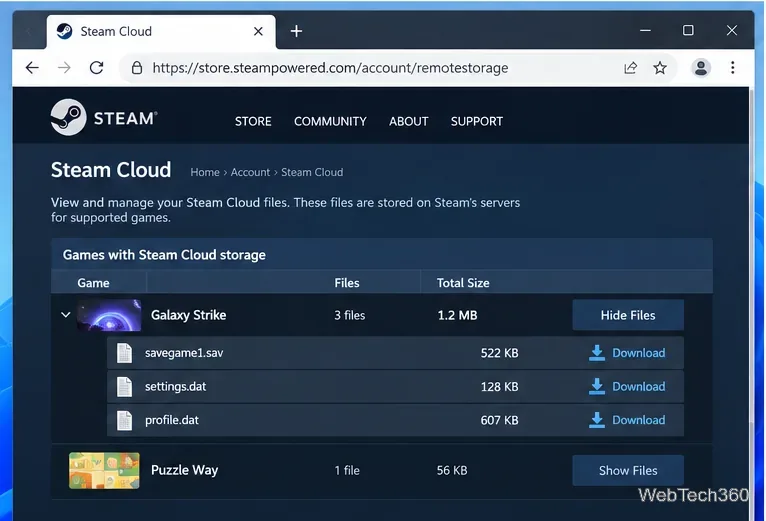Click the download arrow icon for savegame1.sav

[x=596, y=353]
